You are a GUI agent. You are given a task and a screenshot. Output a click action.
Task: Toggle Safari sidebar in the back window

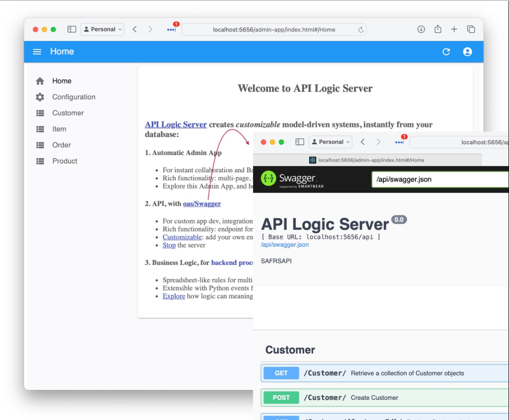72,30
